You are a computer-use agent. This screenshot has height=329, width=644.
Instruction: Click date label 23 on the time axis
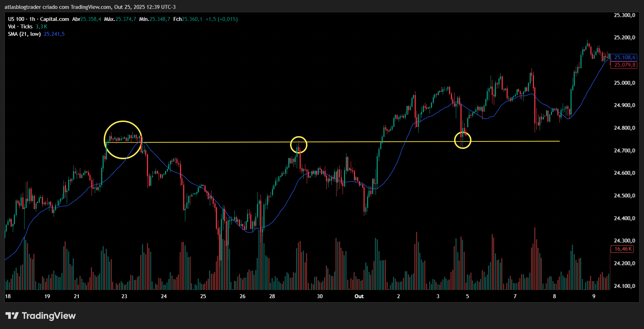pos(124,296)
